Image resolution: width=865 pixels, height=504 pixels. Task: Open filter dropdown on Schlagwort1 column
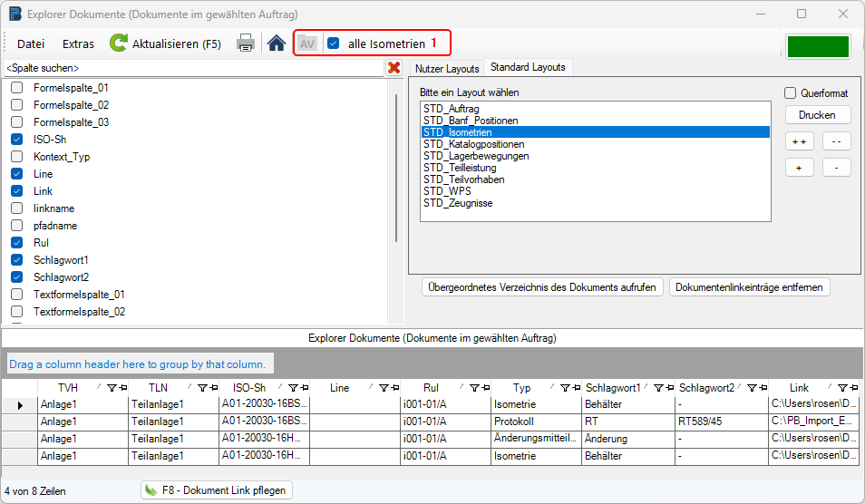click(657, 388)
